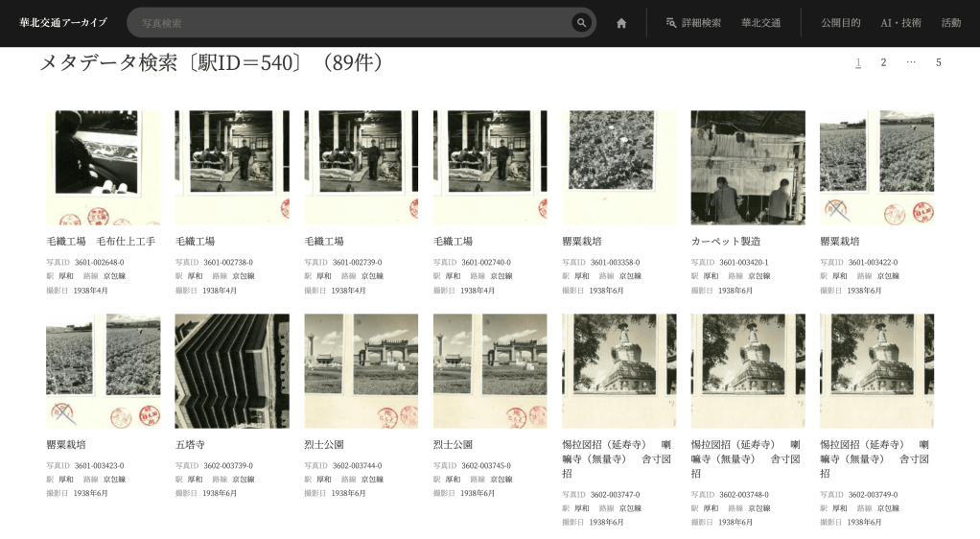Screen dimensions: 980x539
Task: Select the AI・技術 menu item
Action: tap(900, 23)
